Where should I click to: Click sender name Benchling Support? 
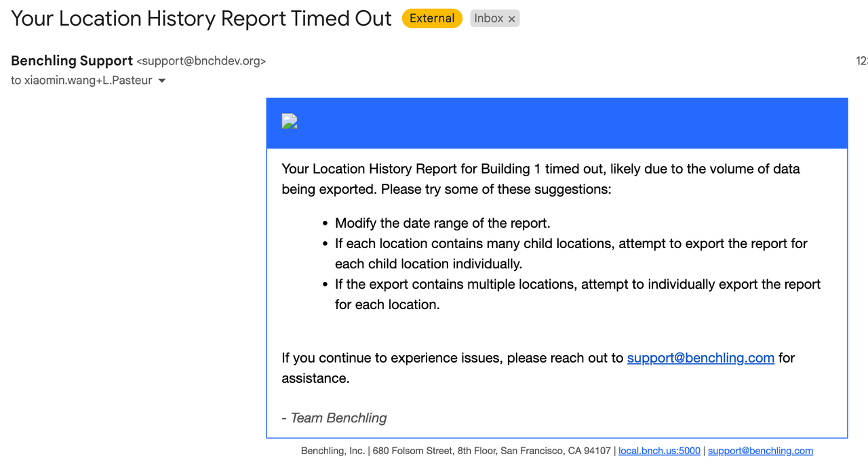tap(72, 61)
